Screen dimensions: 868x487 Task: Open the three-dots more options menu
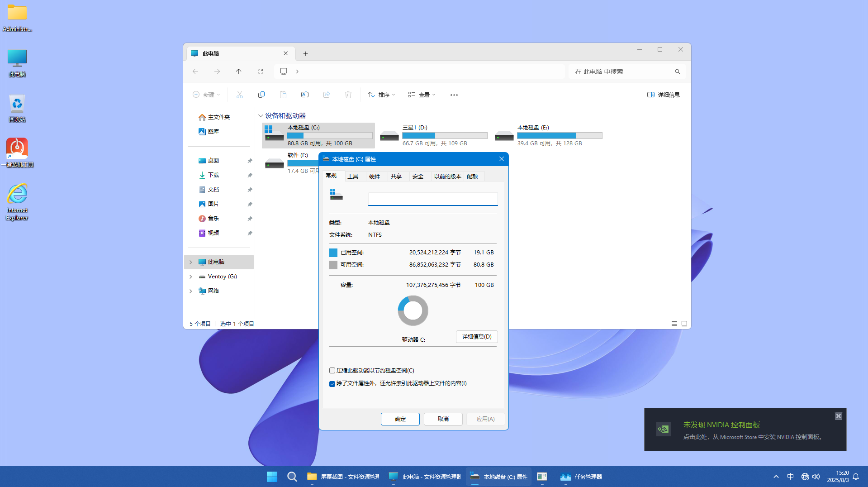[x=454, y=95]
